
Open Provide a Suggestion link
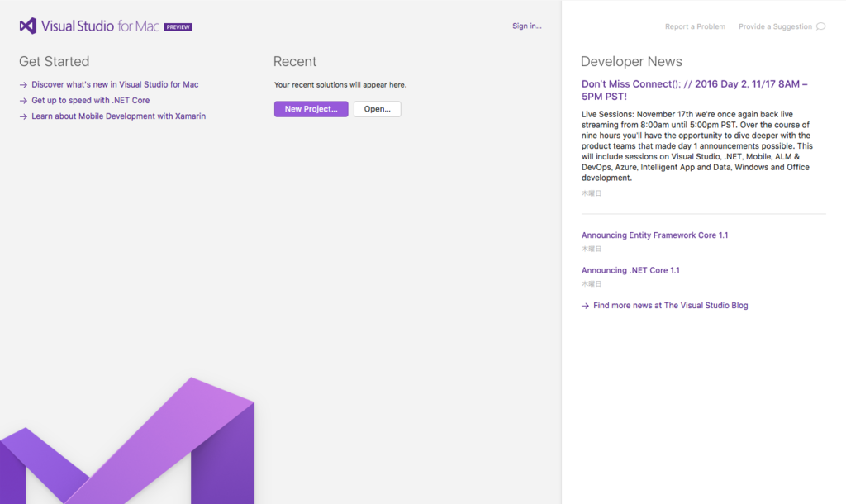pos(775,26)
